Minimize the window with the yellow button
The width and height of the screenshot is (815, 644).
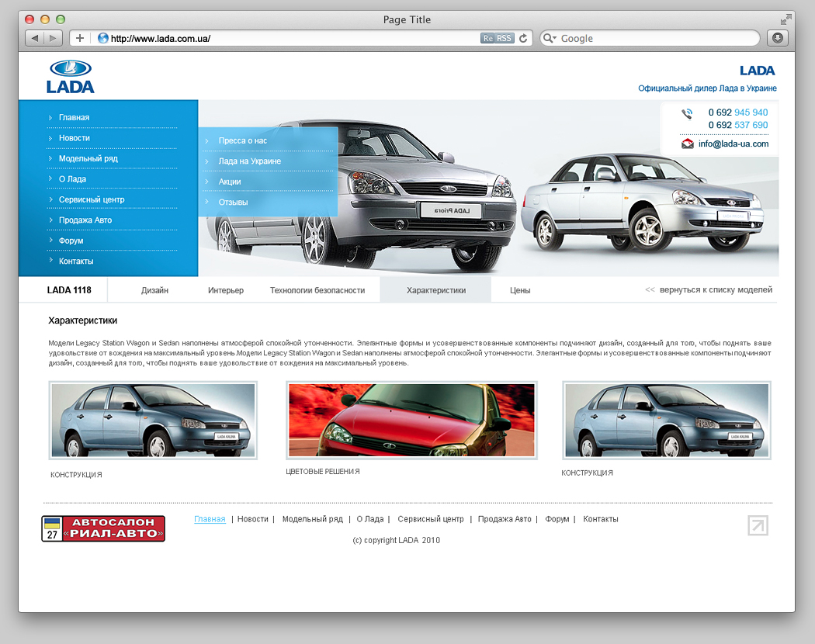pyautogui.click(x=45, y=19)
